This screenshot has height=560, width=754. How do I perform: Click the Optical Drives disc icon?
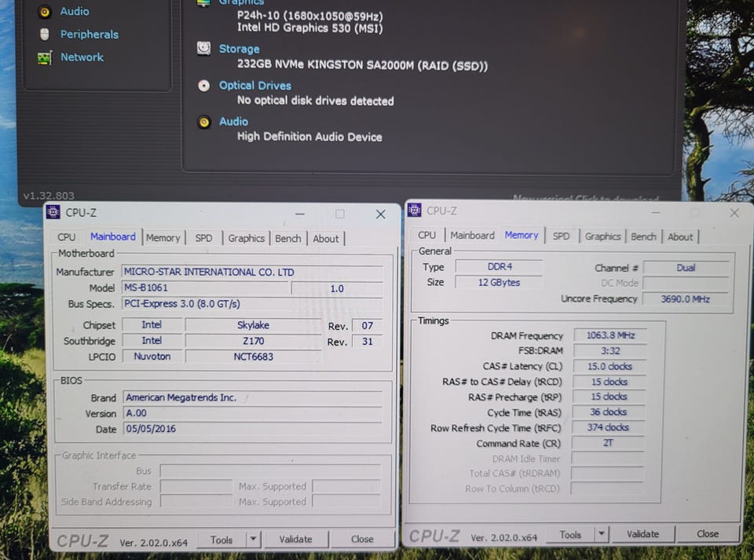(x=204, y=86)
